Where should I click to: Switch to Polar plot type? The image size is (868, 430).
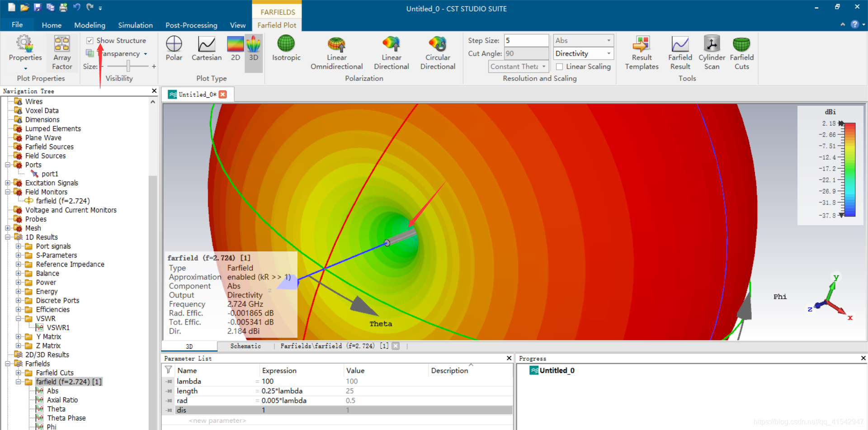click(174, 48)
